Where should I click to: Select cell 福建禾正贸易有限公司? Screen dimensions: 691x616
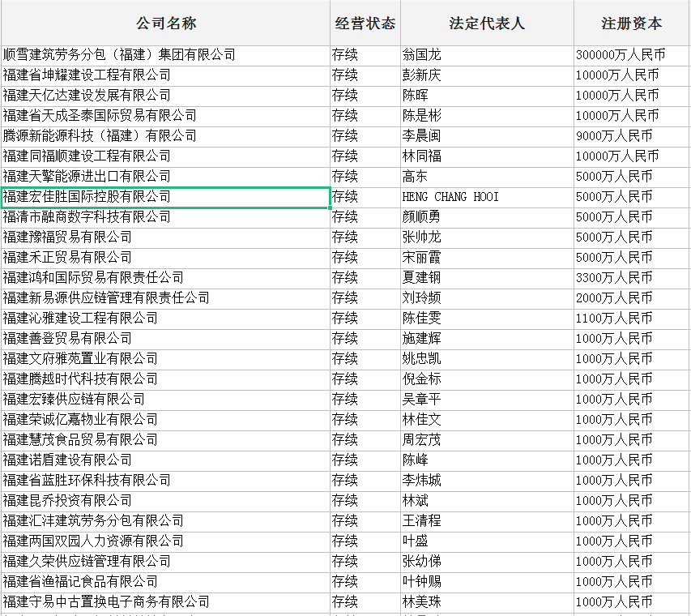point(166,258)
